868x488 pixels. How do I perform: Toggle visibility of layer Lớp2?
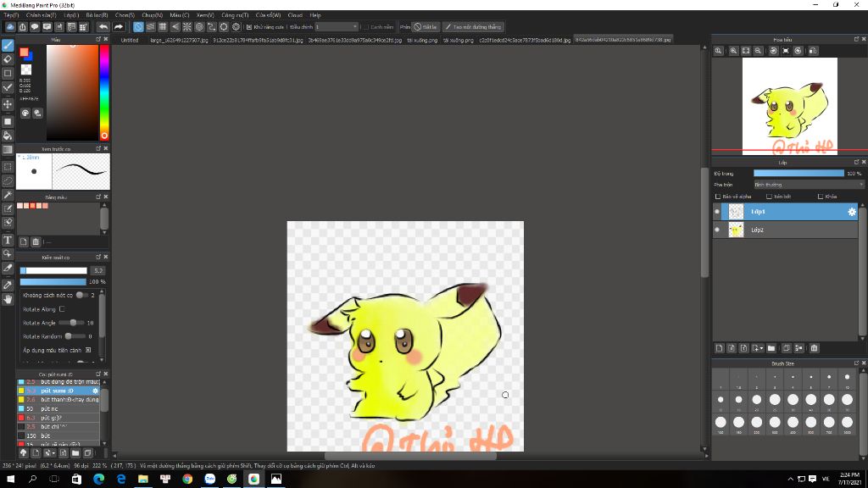point(717,230)
